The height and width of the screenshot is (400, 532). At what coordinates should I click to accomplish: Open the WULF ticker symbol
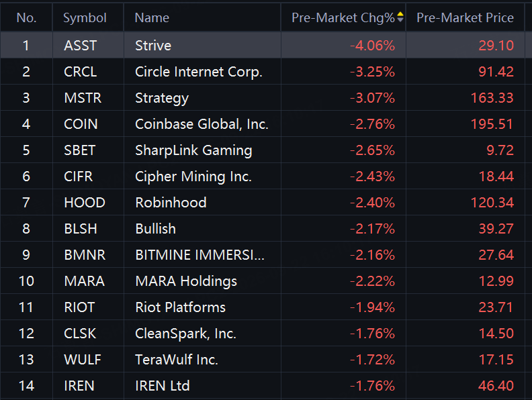[83, 360]
